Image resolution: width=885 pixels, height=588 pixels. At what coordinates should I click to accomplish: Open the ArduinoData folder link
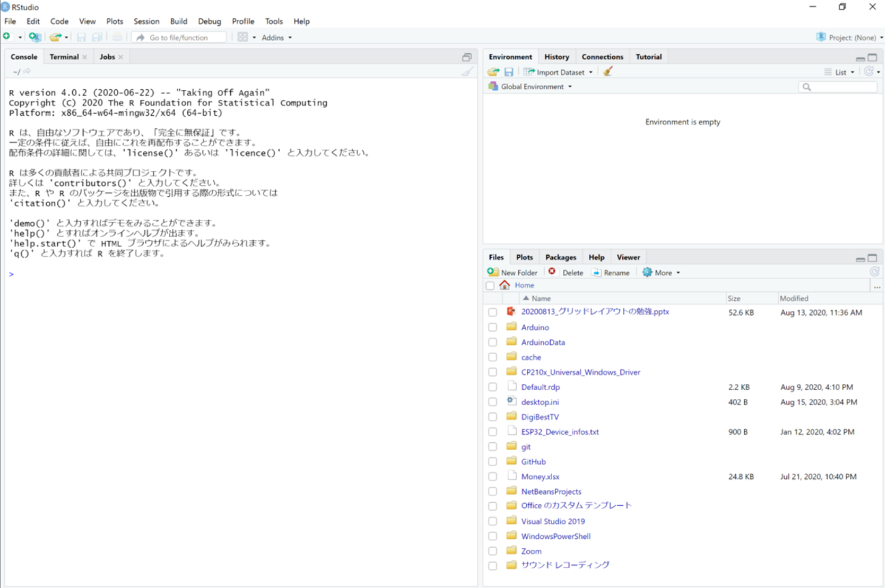pyautogui.click(x=543, y=342)
